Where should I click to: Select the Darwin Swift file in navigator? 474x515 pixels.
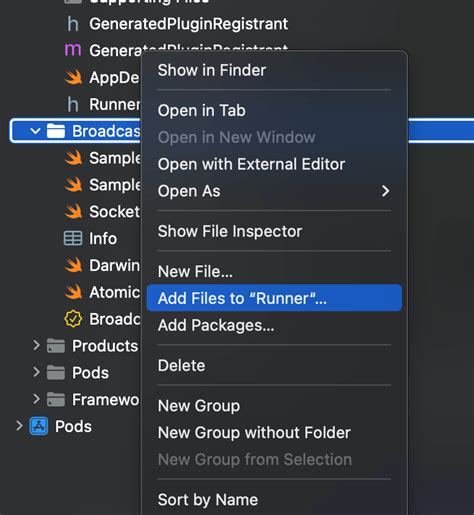pyautogui.click(x=102, y=265)
